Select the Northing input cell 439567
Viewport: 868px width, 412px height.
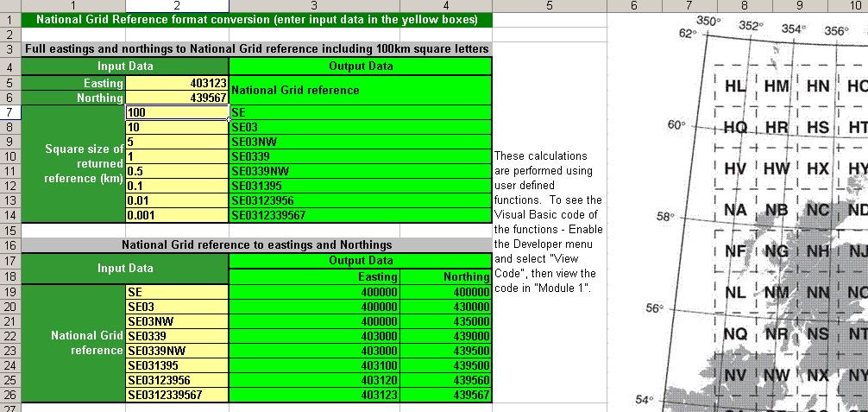point(177,98)
